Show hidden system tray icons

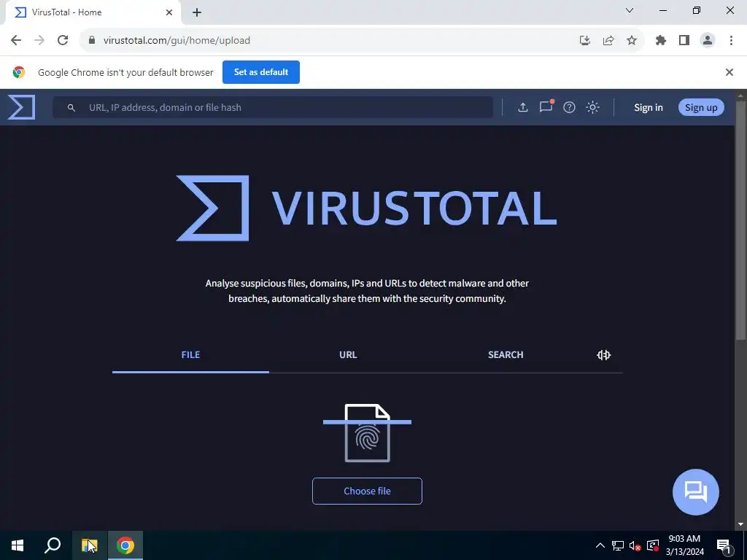point(600,545)
